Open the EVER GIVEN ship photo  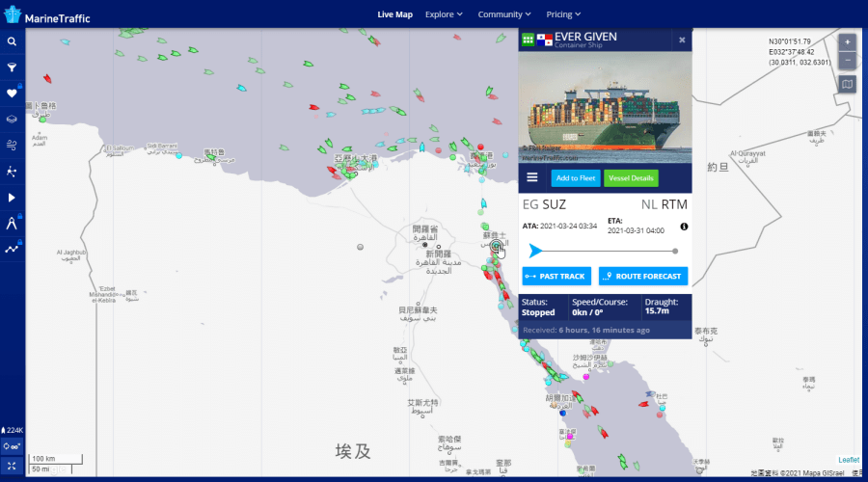click(605, 107)
